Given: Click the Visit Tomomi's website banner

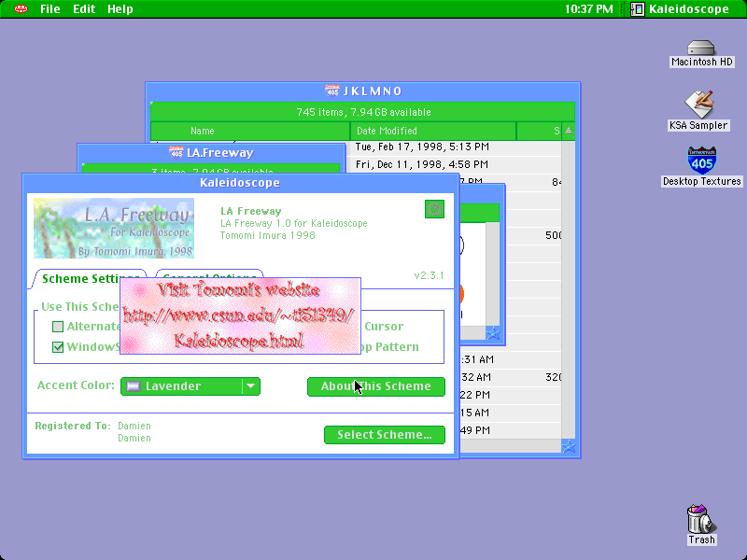Looking at the screenshot, I should [240, 315].
